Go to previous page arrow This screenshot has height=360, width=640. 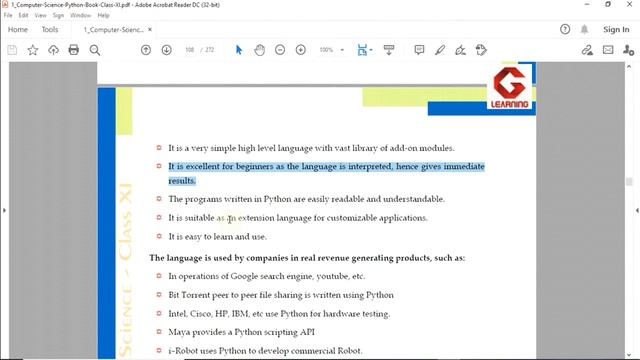click(146, 50)
